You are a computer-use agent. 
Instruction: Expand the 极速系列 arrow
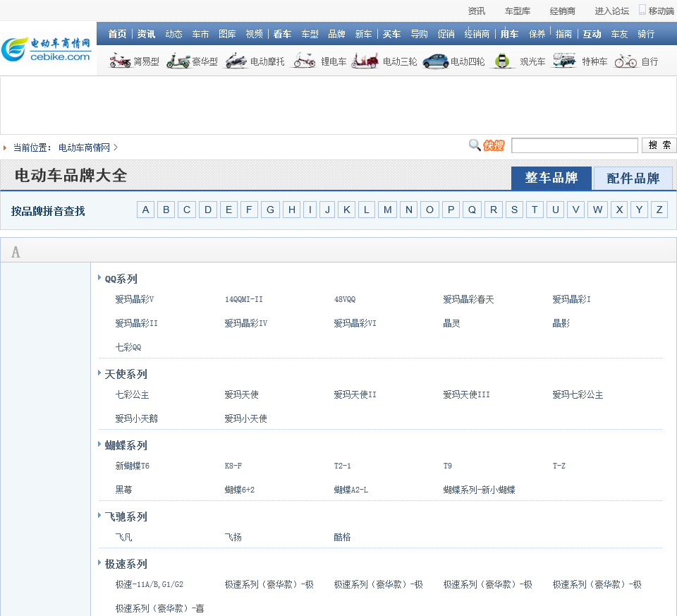coord(99,563)
